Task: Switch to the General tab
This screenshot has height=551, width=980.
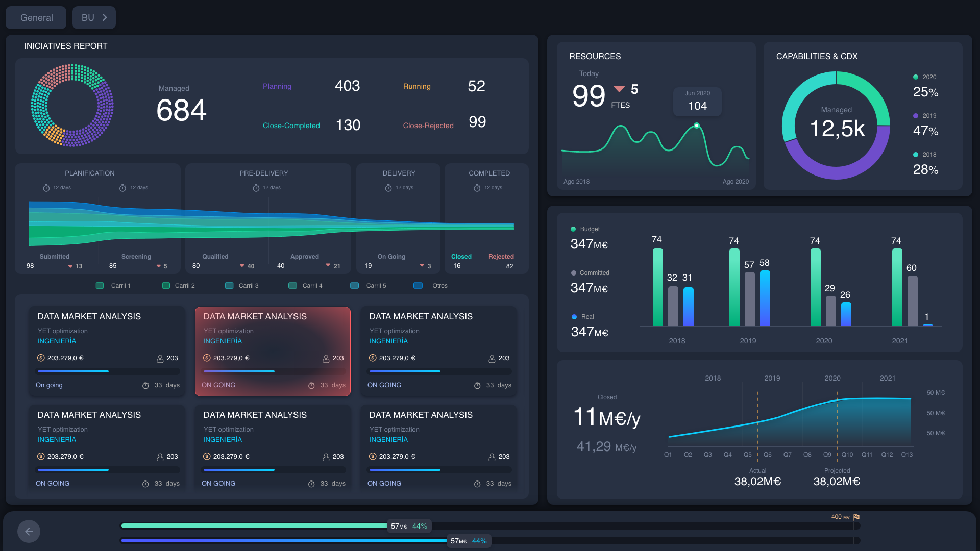Action: (x=36, y=18)
